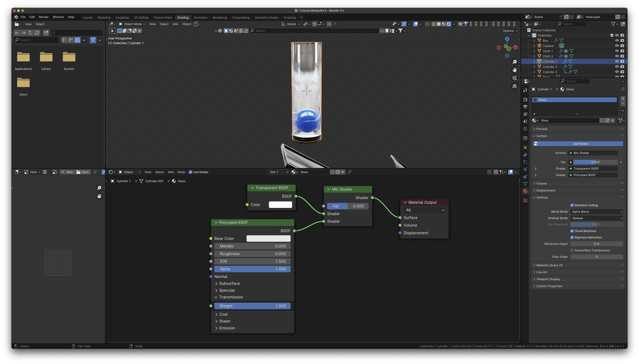Screen dimensions: 639x364
Task: Click the viewport zoom magnifier icon
Action: click(514, 62)
